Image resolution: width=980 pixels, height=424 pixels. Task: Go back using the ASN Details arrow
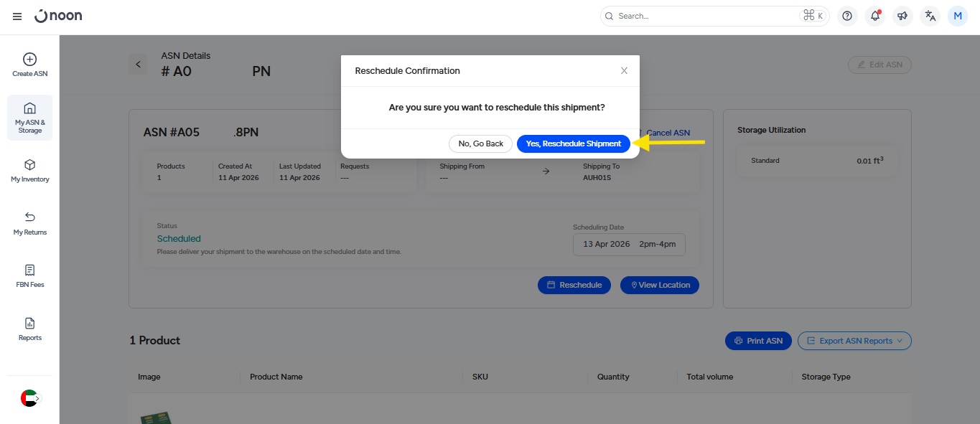click(138, 65)
